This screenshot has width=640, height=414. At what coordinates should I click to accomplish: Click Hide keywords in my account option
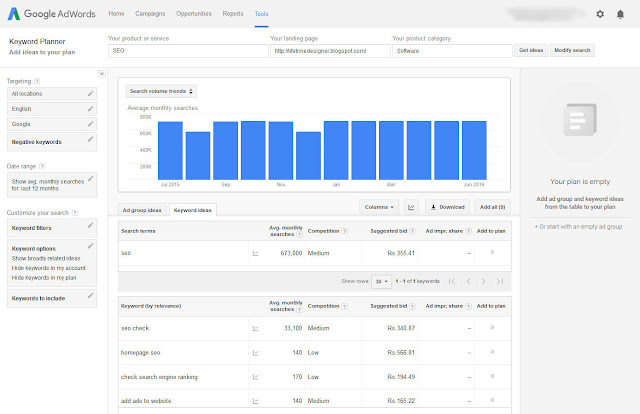49,268
